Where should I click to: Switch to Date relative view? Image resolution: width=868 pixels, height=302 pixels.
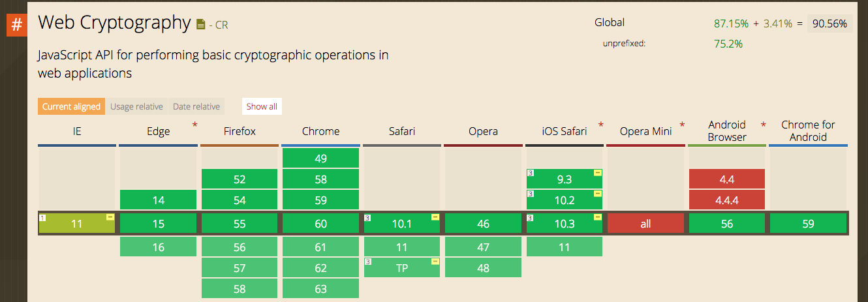tap(196, 106)
